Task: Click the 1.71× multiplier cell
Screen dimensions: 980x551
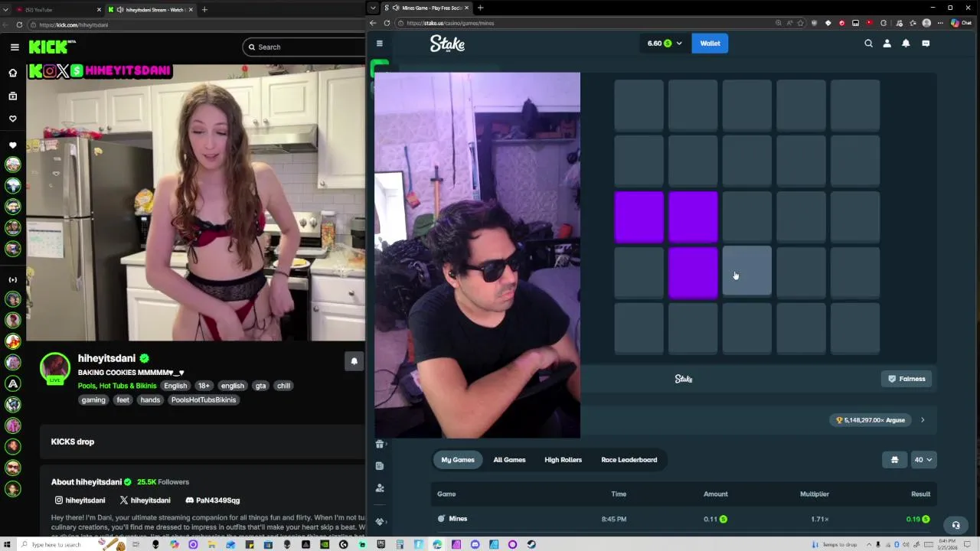Action: click(x=819, y=519)
